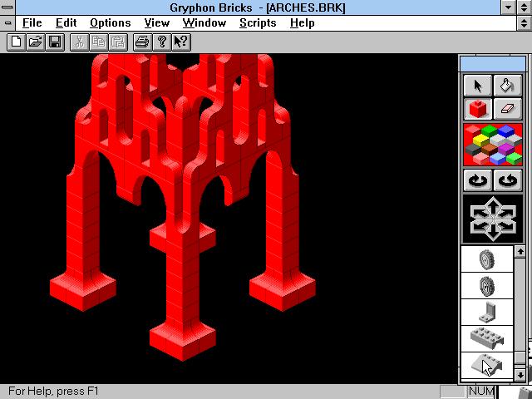The image size is (532, 399).
Task: Click the parts list scrollbar thumb
Action: click(520, 357)
